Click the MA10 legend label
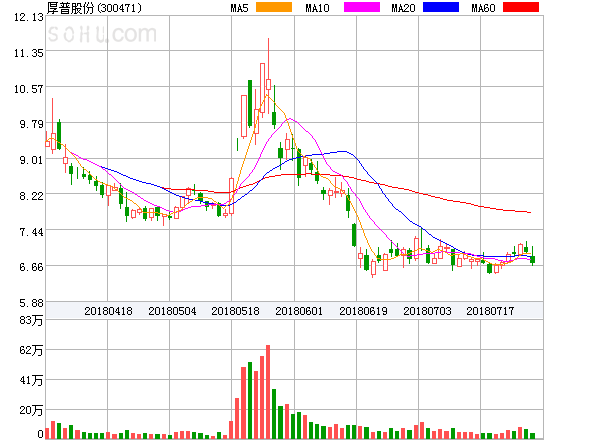This screenshot has height=440, width=600. 317,8
